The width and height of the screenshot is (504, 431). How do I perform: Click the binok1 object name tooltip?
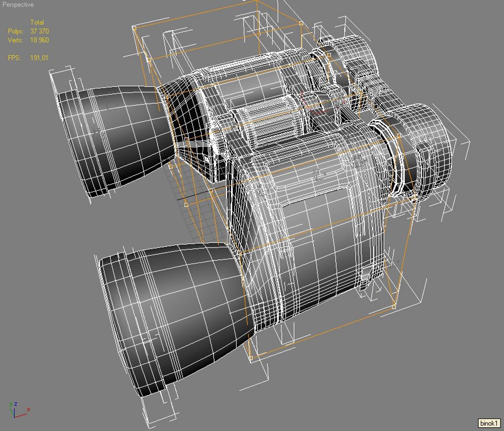tap(488, 423)
